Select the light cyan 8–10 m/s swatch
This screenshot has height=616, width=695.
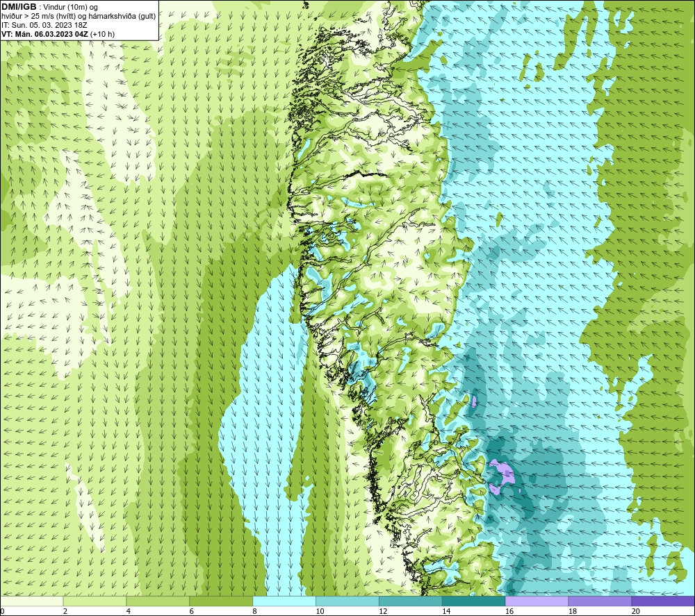tap(284, 601)
